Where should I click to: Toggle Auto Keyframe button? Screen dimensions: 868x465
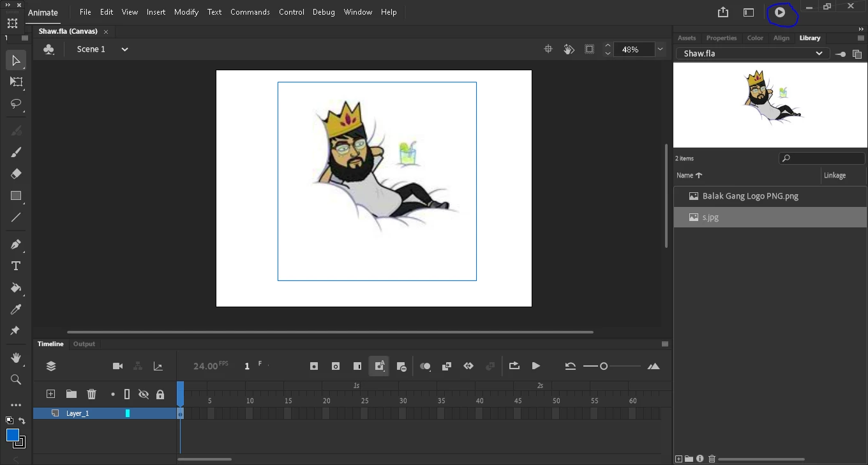pyautogui.click(x=379, y=366)
